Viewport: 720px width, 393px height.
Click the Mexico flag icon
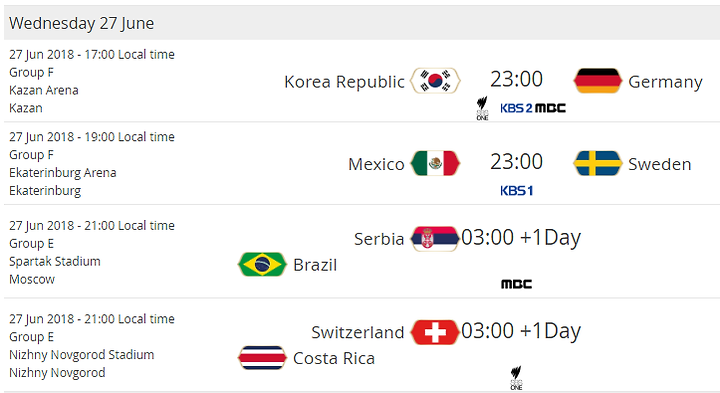click(435, 163)
